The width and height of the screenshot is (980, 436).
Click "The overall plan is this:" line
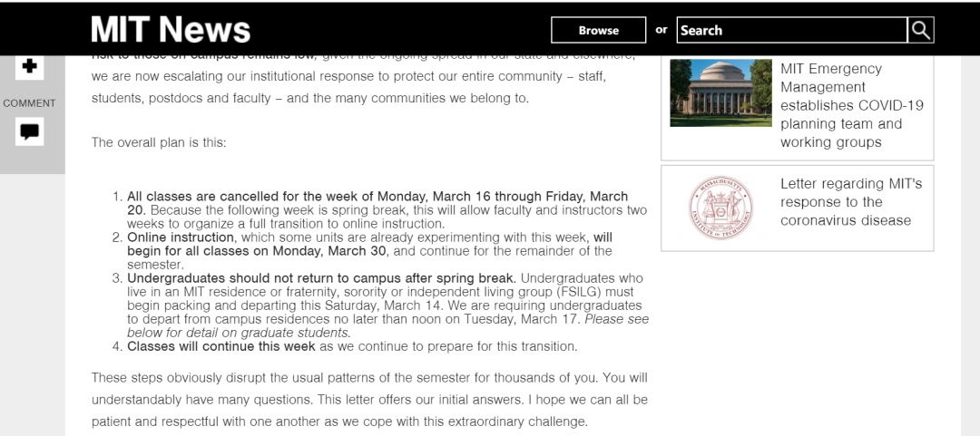click(x=159, y=142)
